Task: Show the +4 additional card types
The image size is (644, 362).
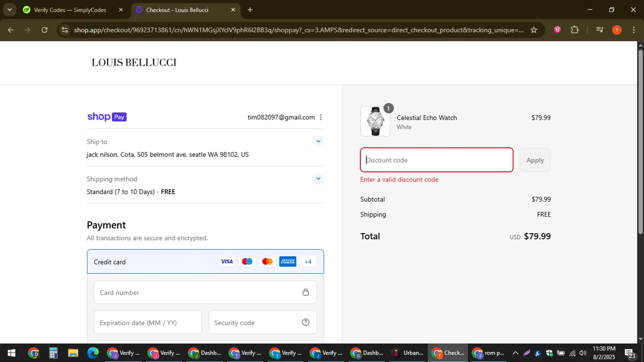Action: pyautogui.click(x=308, y=262)
